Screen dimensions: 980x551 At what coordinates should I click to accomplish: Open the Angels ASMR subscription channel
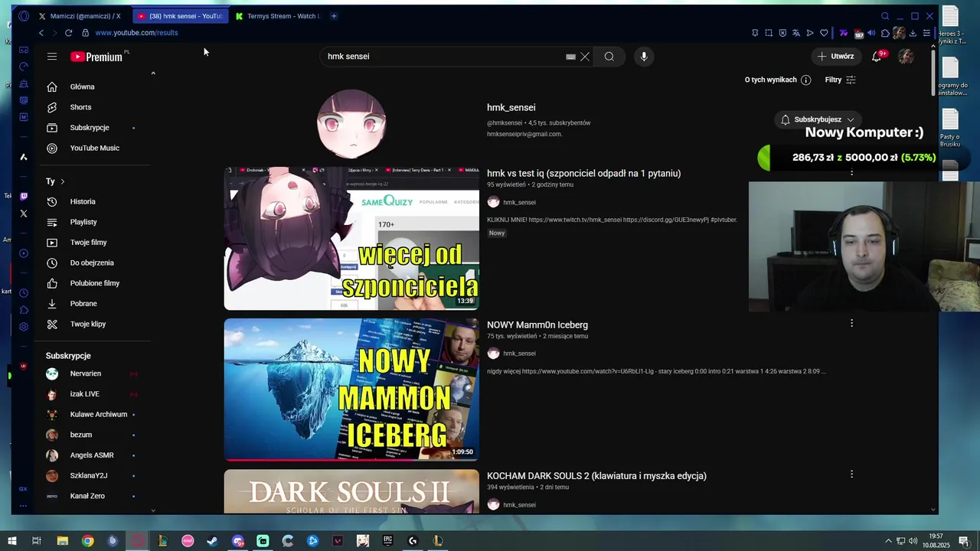click(92, 455)
